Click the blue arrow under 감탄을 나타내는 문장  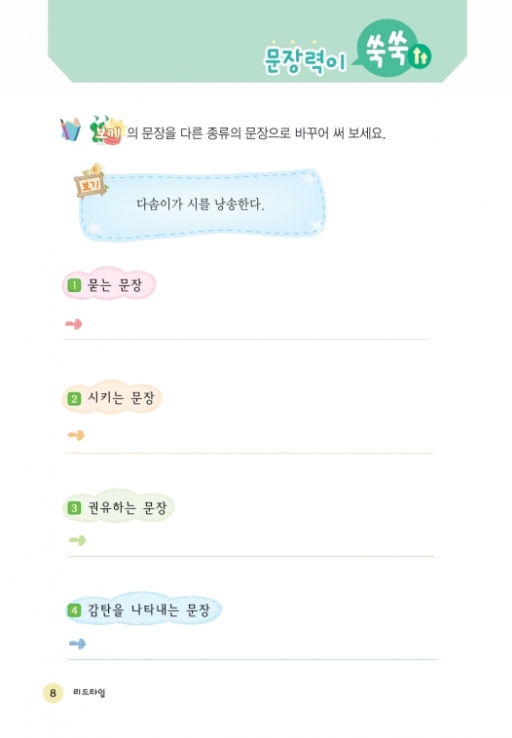(x=78, y=643)
